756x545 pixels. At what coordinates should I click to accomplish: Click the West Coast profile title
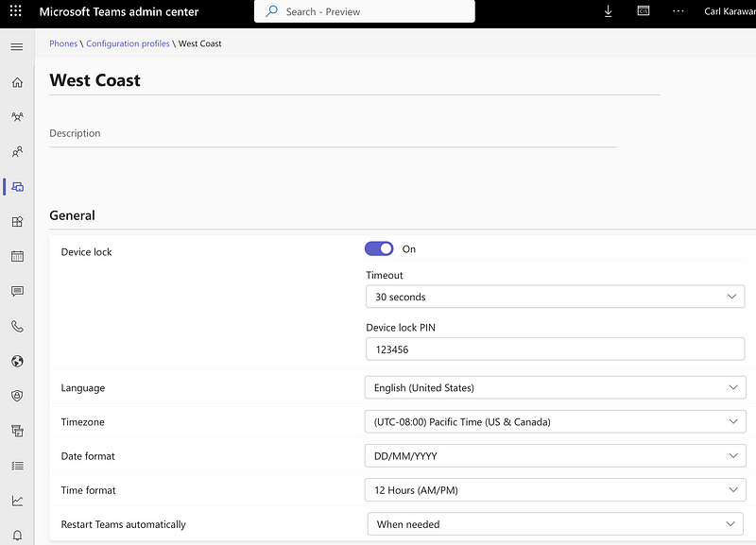click(95, 80)
